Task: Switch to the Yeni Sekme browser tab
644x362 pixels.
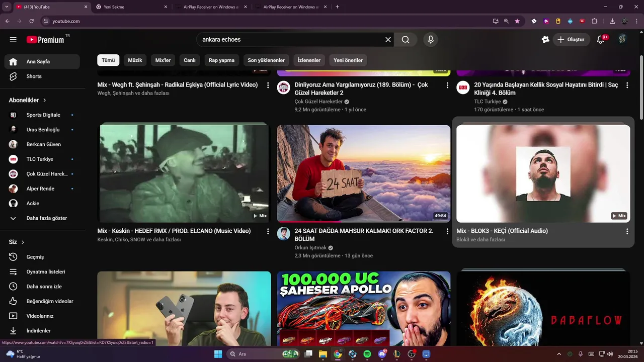Action: [x=132, y=7]
